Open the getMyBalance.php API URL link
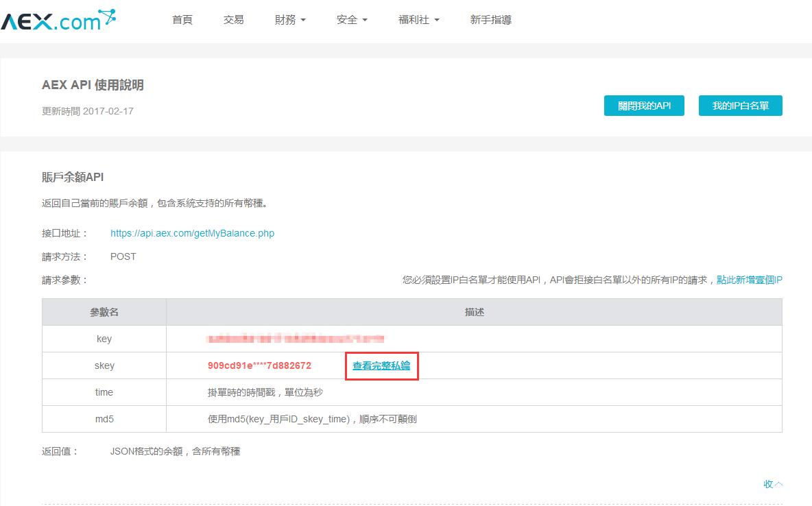 click(192, 233)
